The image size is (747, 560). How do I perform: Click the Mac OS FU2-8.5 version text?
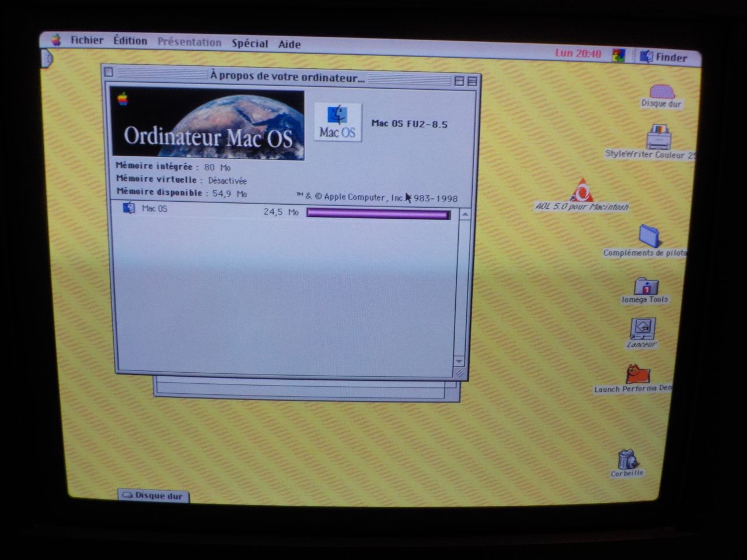(410, 124)
